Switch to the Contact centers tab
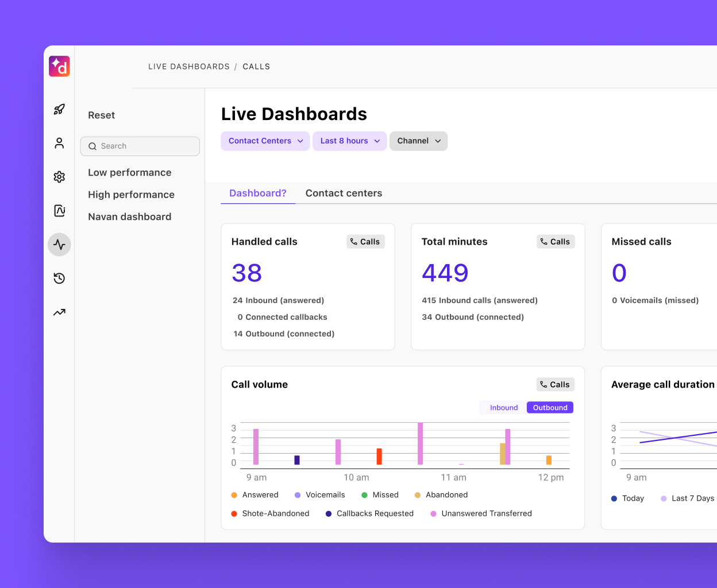This screenshot has width=717, height=588. pos(344,193)
